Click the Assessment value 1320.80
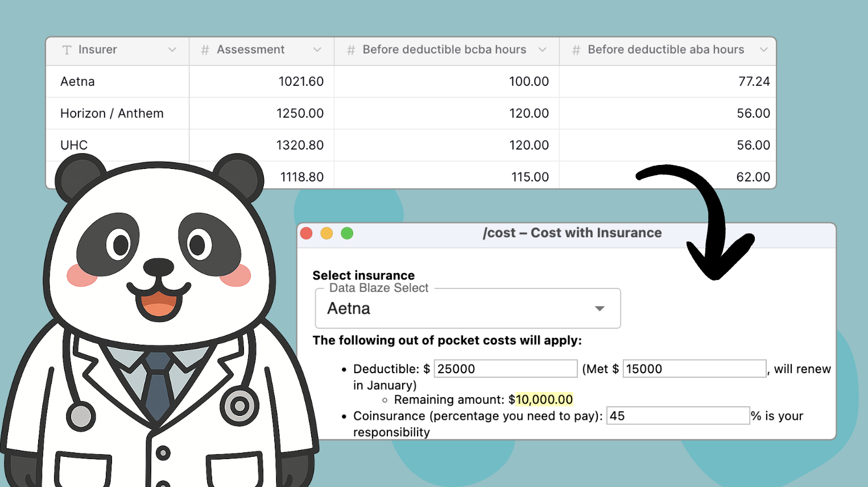This screenshot has width=868, height=487. [x=300, y=145]
